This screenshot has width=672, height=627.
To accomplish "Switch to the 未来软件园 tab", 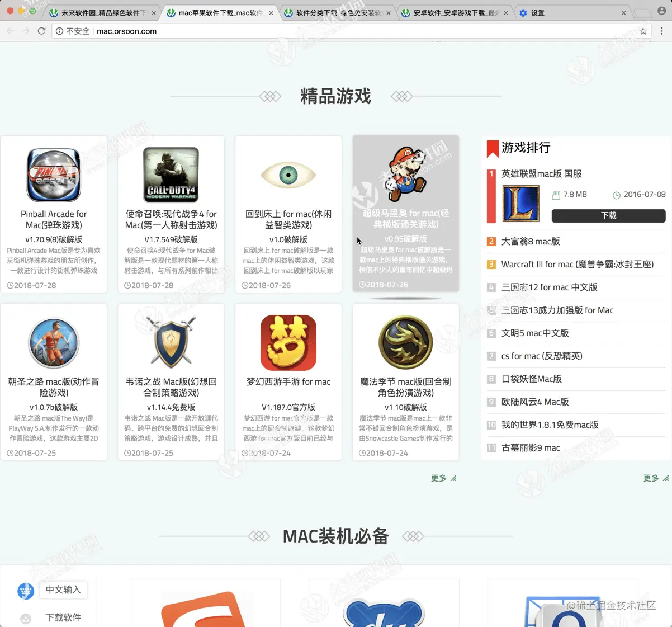I will pos(100,12).
